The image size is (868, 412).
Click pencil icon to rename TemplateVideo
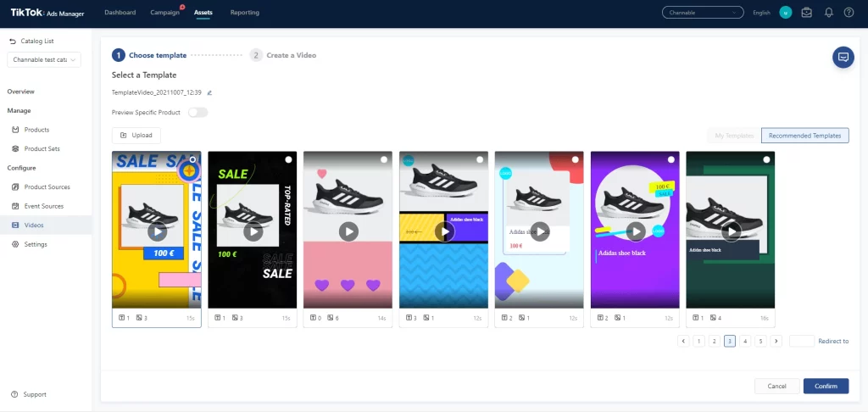click(209, 92)
